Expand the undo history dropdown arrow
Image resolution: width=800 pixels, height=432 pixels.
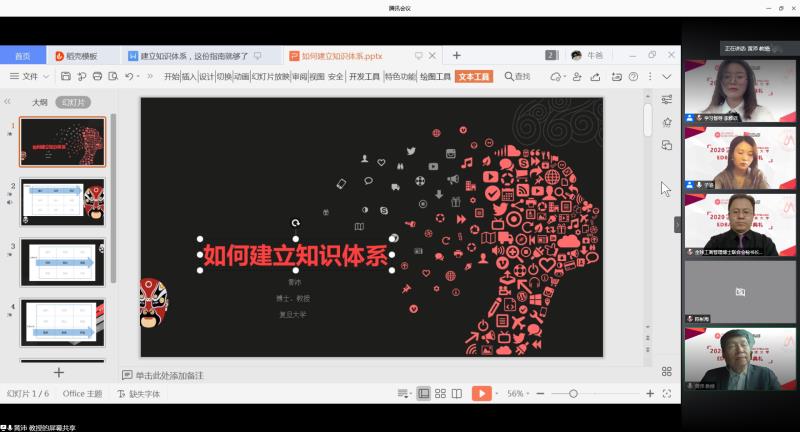click(x=138, y=77)
